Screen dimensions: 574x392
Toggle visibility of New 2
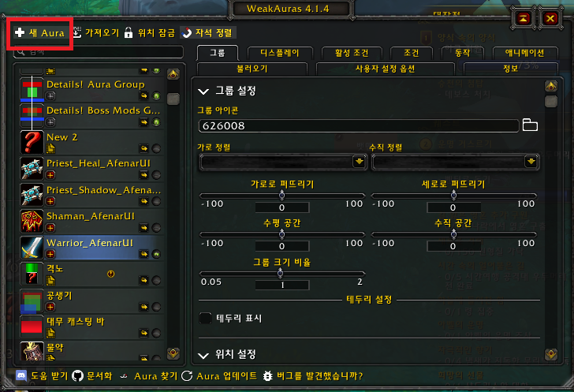[156, 148]
